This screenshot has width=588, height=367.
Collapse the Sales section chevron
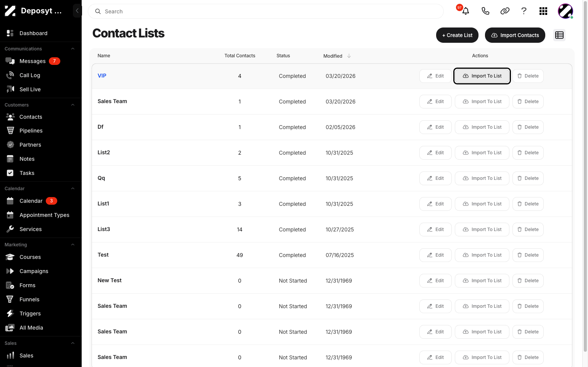[72, 343]
